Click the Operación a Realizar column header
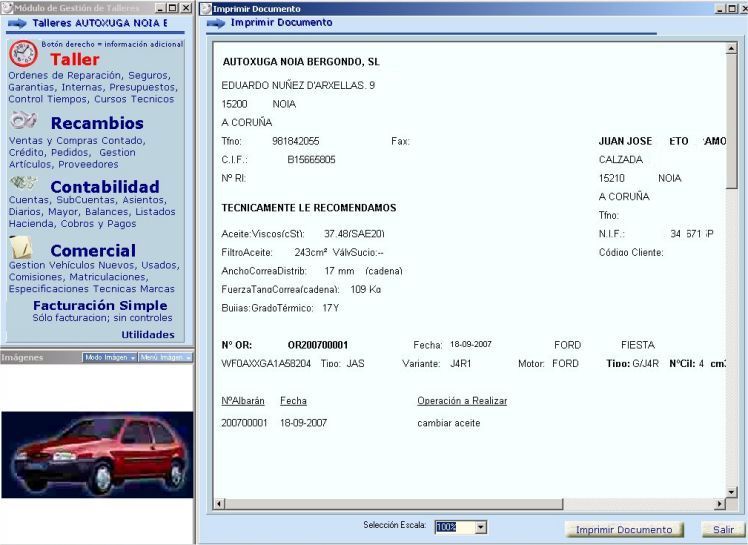748x545 pixels. [462, 401]
